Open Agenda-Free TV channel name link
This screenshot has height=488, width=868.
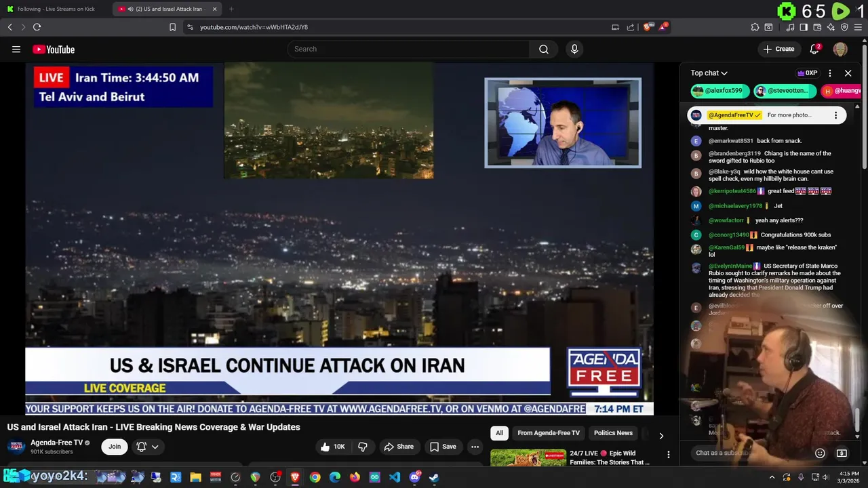[x=56, y=443]
